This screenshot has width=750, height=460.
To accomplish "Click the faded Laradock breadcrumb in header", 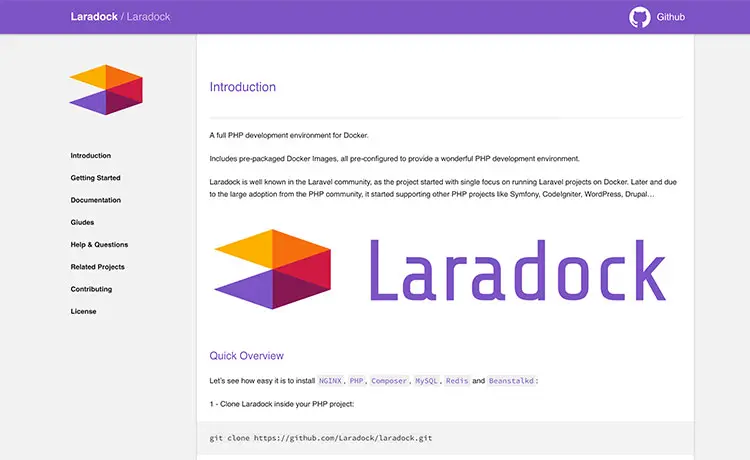I will (148, 17).
